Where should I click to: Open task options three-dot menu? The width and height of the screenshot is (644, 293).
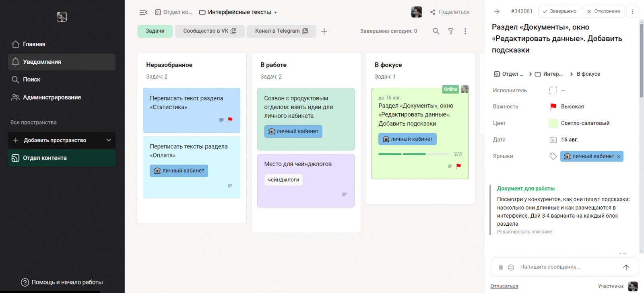pos(632,11)
